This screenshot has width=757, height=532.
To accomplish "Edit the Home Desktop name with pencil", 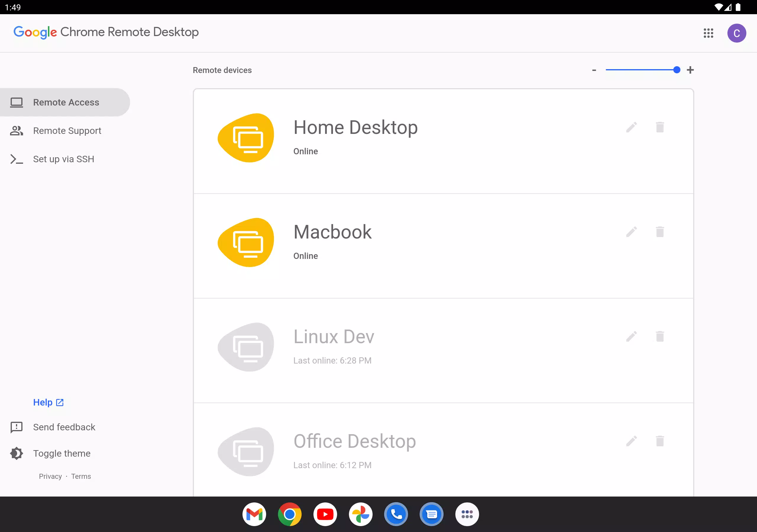I will click(x=631, y=127).
